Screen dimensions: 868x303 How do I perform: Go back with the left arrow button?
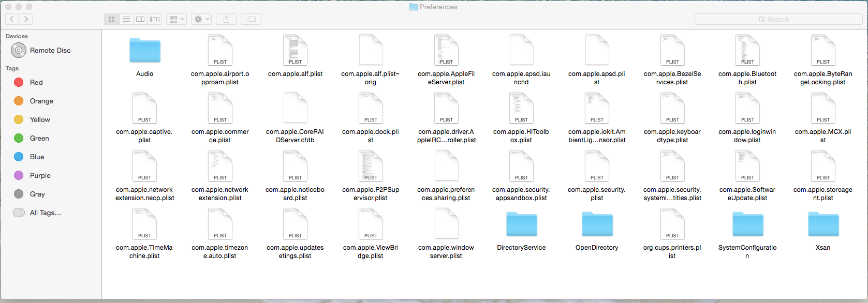point(12,19)
